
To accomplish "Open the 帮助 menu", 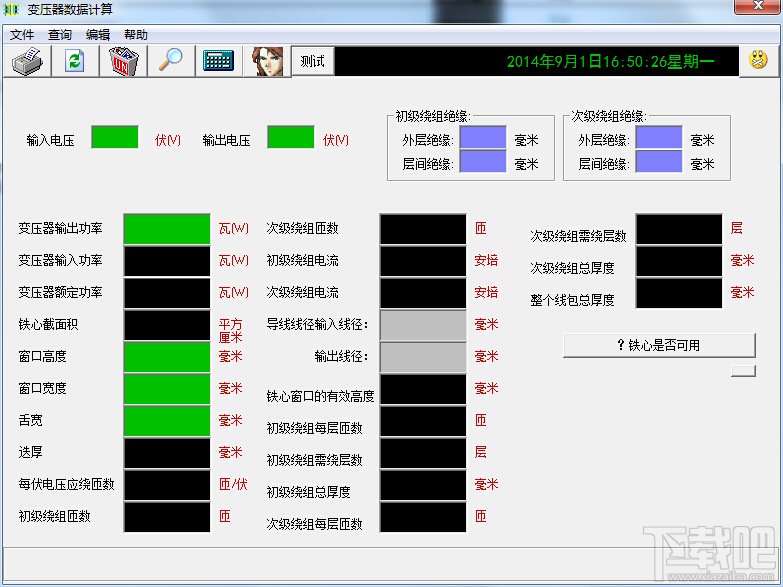I will coord(136,34).
